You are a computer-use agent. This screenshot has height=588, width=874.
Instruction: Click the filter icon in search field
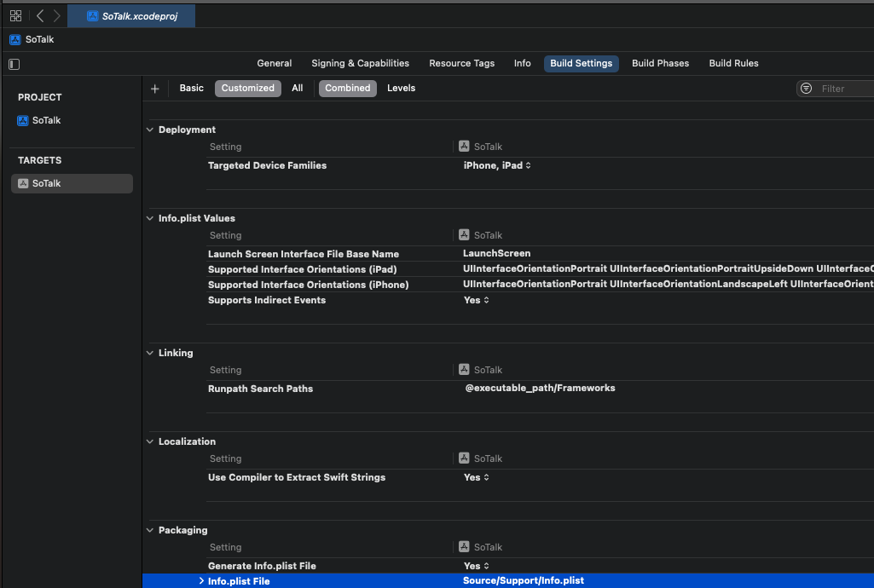click(x=806, y=89)
